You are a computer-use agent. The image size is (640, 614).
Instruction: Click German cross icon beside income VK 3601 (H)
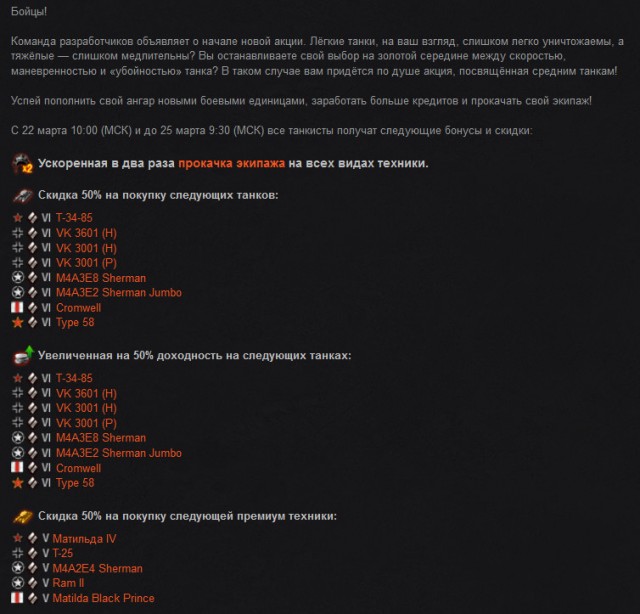coord(18,393)
